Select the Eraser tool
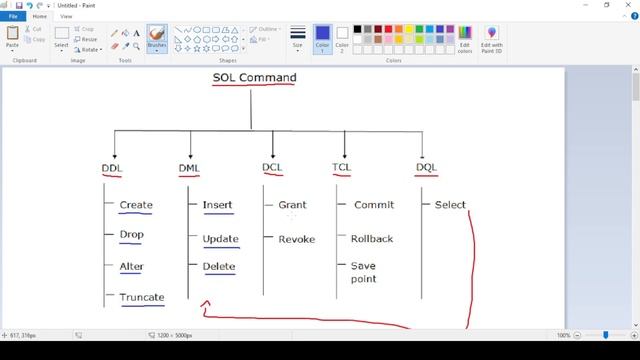This screenshot has width=640, height=360. [114, 46]
